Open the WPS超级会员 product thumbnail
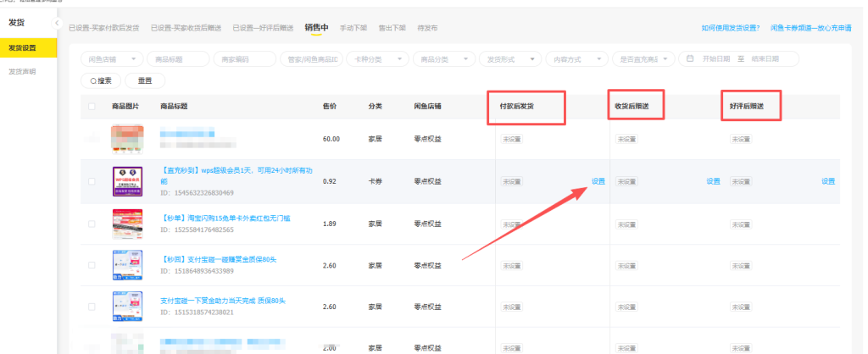The width and height of the screenshot is (868, 354). [x=125, y=180]
